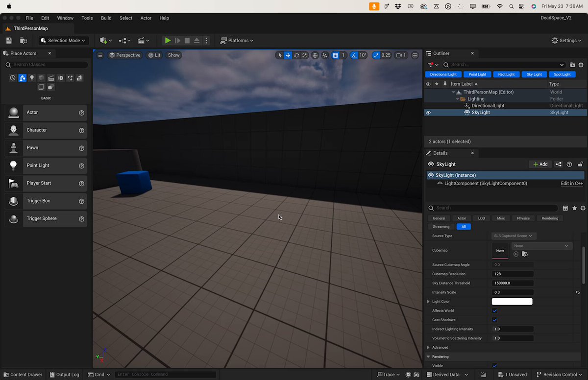Select the Lights bulb category in Place Actors

[x=32, y=78]
